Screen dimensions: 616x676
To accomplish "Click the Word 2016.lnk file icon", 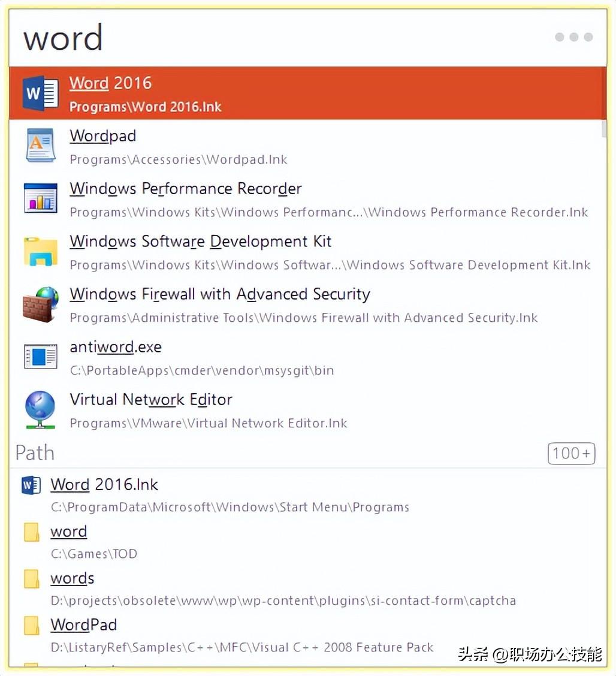I will (31, 485).
